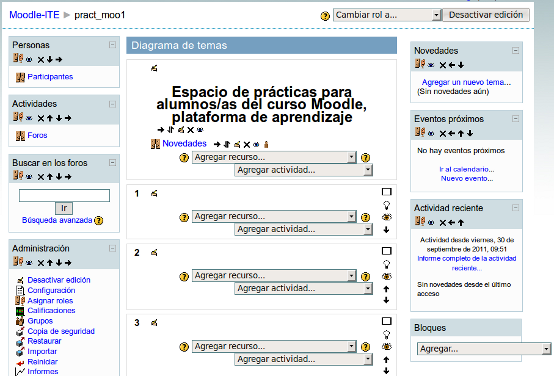Open Agregar recurso dropdown in topic 2

click(x=274, y=275)
